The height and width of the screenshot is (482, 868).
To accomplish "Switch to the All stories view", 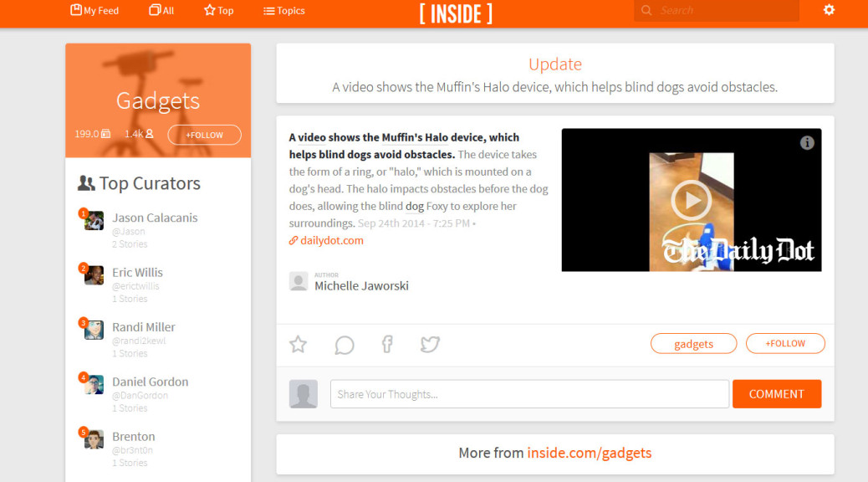I will click(x=161, y=11).
